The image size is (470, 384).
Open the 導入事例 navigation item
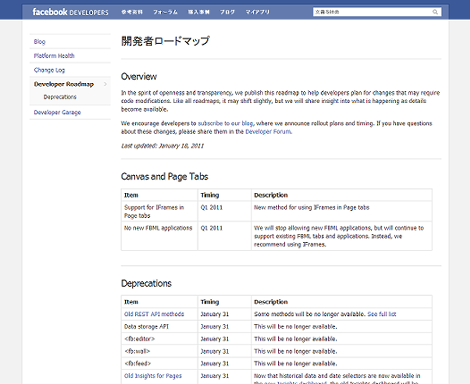click(199, 12)
